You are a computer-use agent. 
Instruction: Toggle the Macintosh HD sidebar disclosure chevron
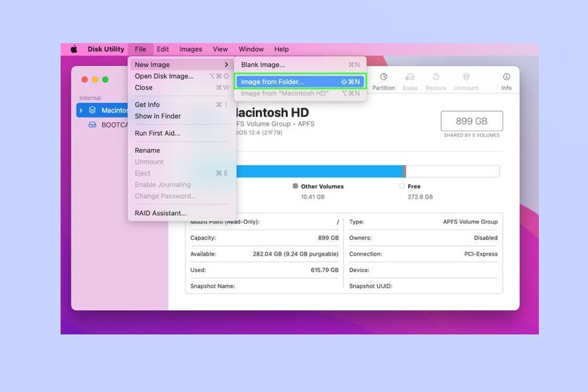point(82,110)
